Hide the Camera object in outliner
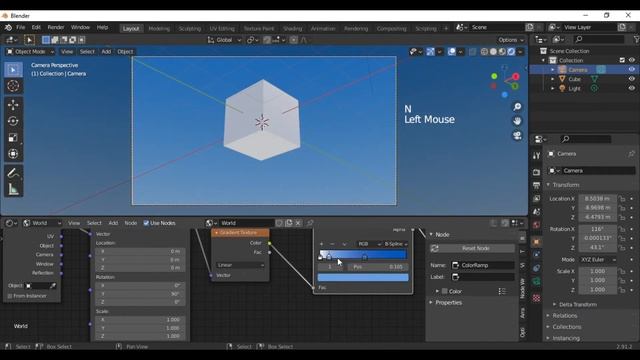The image size is (640, 360). click(x=631, y=70)
